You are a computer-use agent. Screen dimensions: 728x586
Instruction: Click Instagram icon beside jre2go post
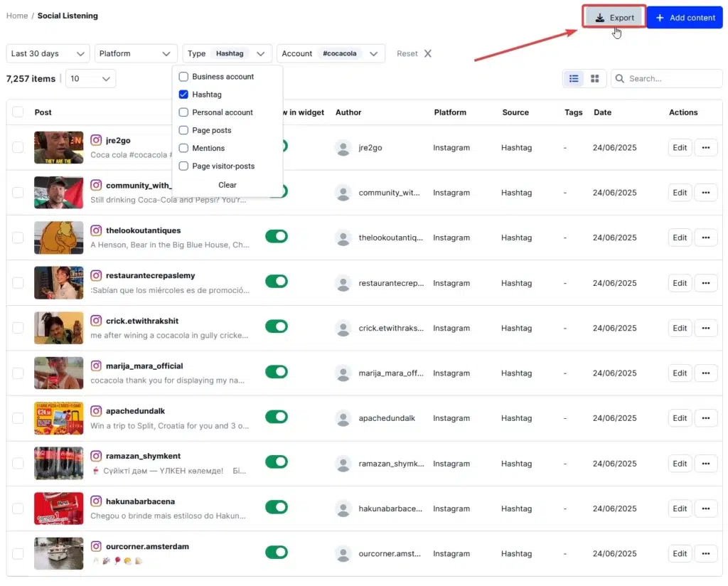point(96,140)
